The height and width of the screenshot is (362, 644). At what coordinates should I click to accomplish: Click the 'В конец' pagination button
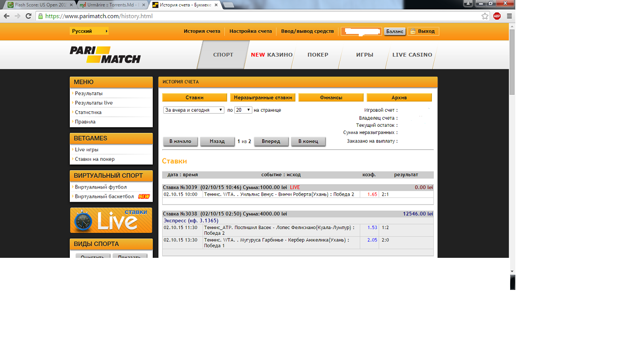point(308,141)
